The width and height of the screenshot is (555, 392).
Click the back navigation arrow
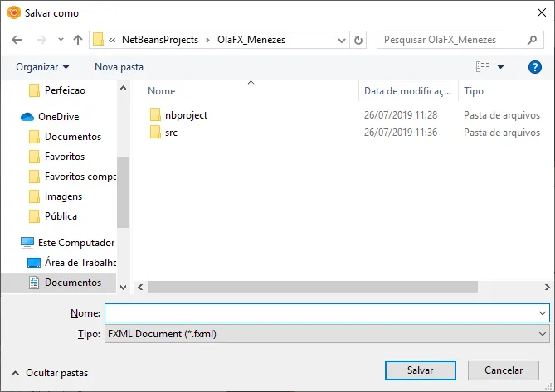click(x=17, y=40)
